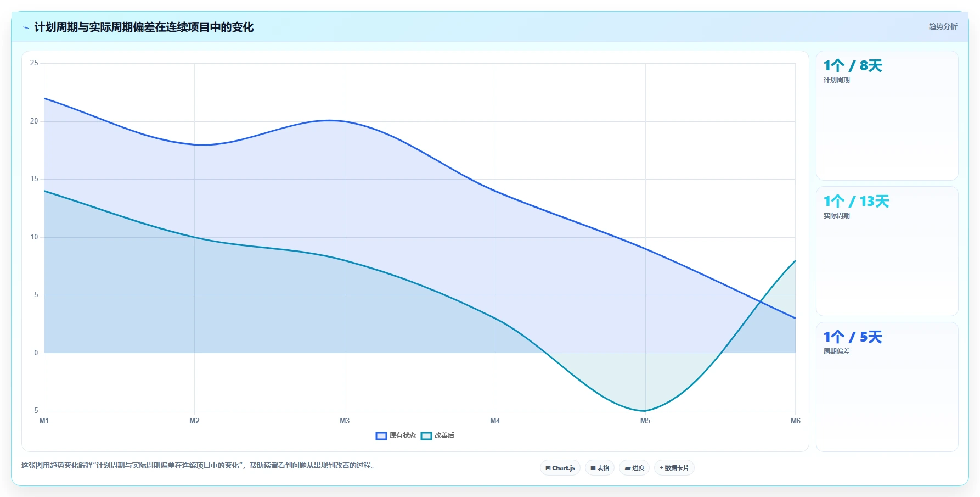Open the 计划周期 card showing 1个 / 8天
Image resolution: width=980 pixels, height=497 pixels.
pos(887,116)
